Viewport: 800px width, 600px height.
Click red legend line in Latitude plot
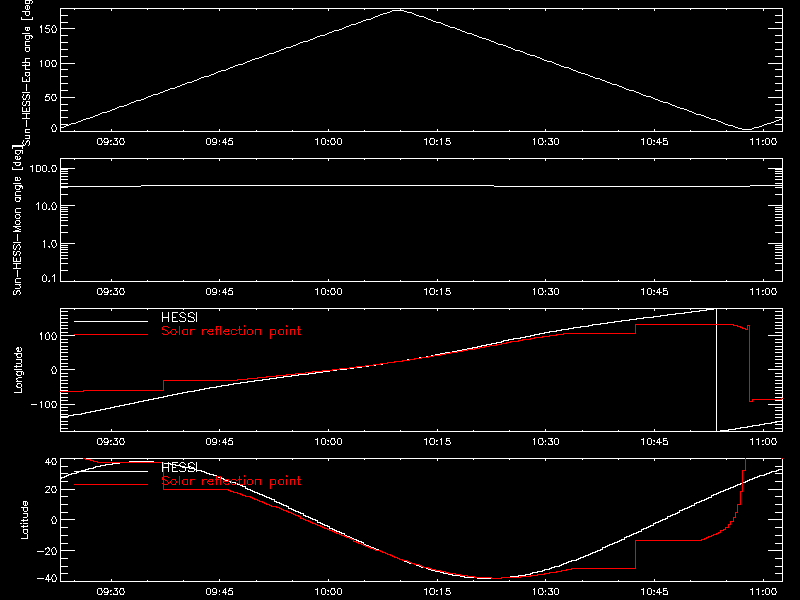pyautogui.click(x=111, y=485)
